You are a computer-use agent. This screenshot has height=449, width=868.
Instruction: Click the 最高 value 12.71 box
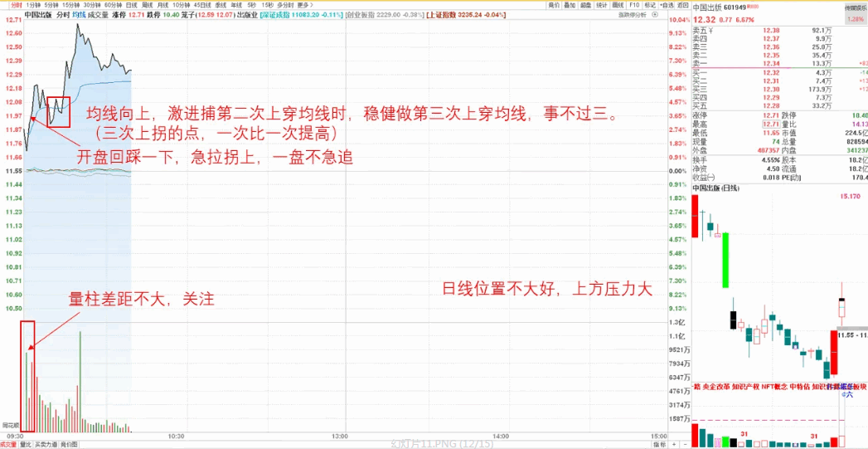[771, 124]
